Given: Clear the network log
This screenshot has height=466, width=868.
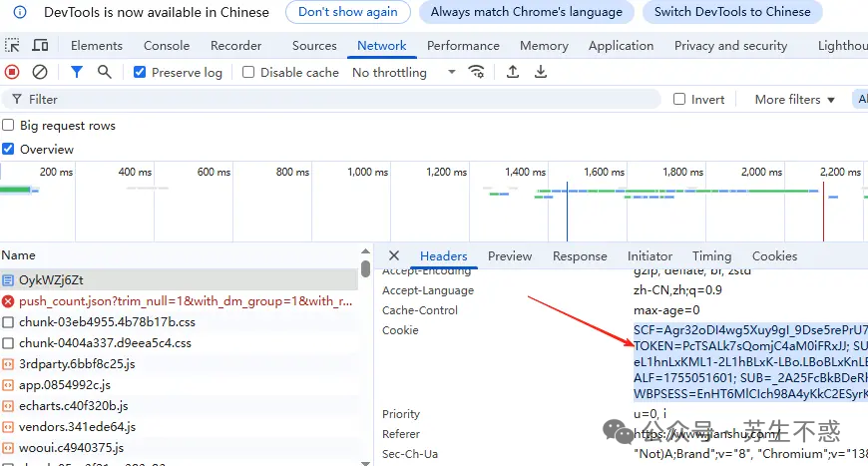Looking at the screenshot, I should 40,72.
